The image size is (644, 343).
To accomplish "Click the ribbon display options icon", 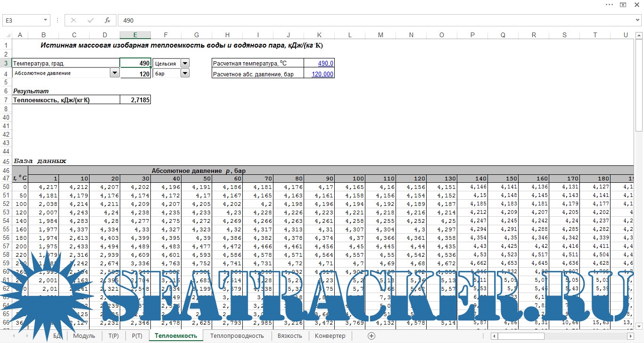I will 623,4.
